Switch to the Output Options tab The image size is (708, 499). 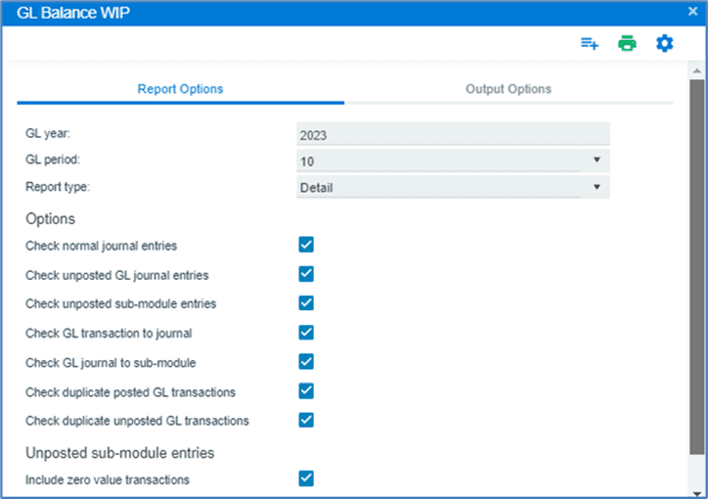(508, 89)
